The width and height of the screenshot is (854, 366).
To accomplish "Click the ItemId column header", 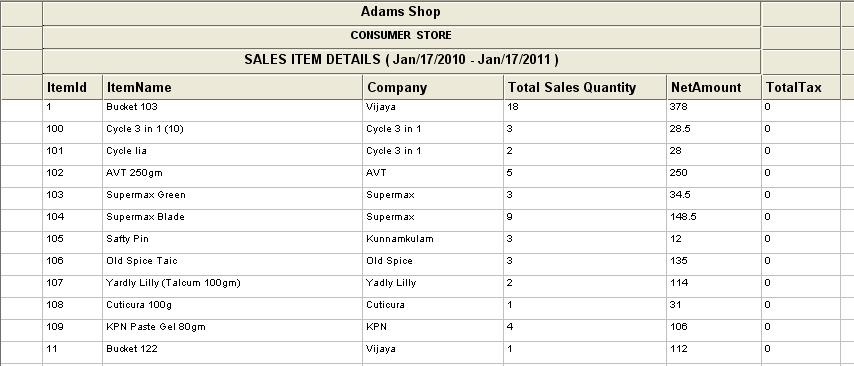I will pos(72,87).
